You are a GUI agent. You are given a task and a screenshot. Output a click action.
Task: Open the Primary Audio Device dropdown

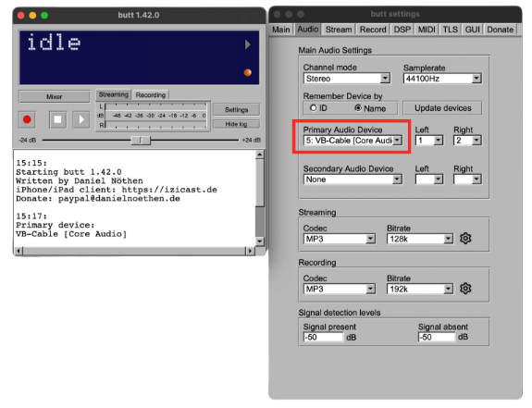(353, 140)
